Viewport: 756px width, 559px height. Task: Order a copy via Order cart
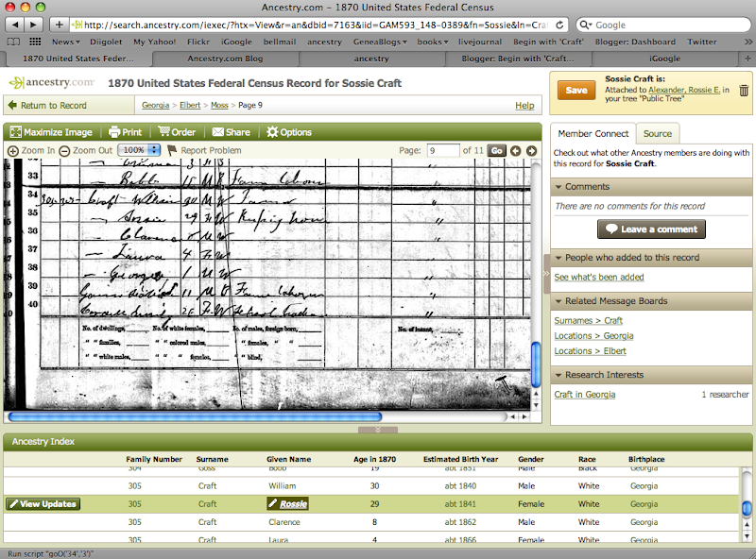click(x=177, y=132)
